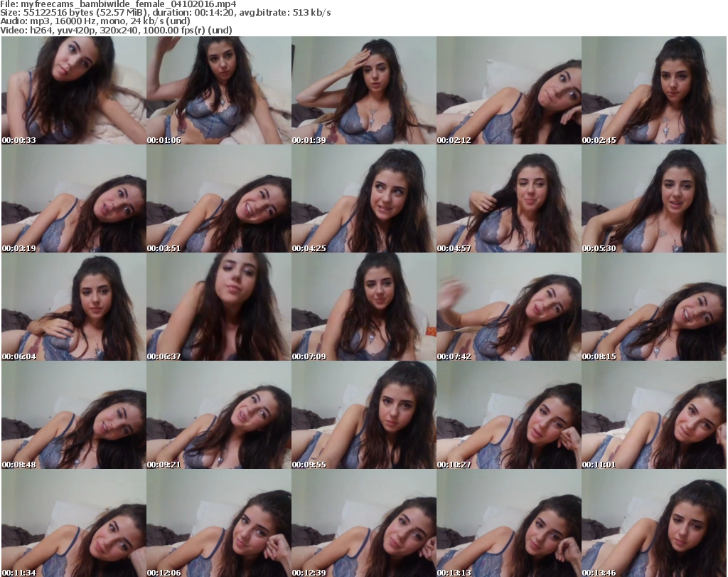Image resolution: width=728 pixels, height=577 pixels.
Task: Click the Audio mp3 info line
Action: [x=96, y=21]
